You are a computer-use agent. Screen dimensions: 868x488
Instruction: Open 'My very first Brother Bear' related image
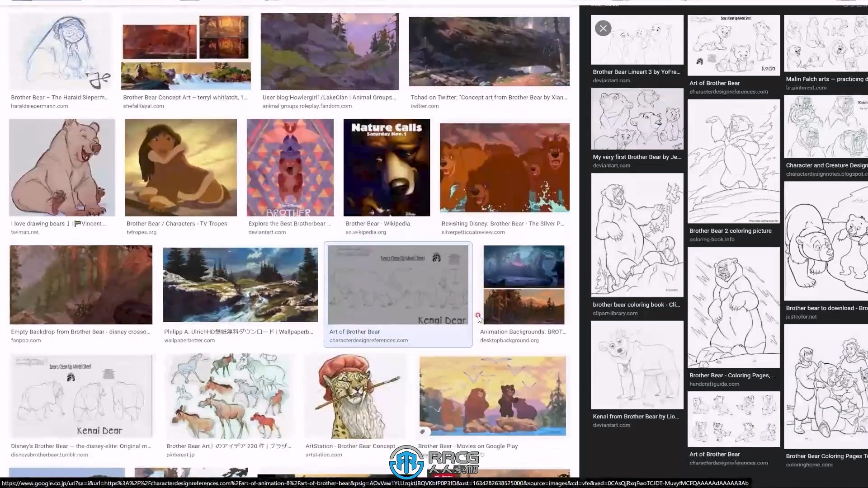click(x=637, y=119)
